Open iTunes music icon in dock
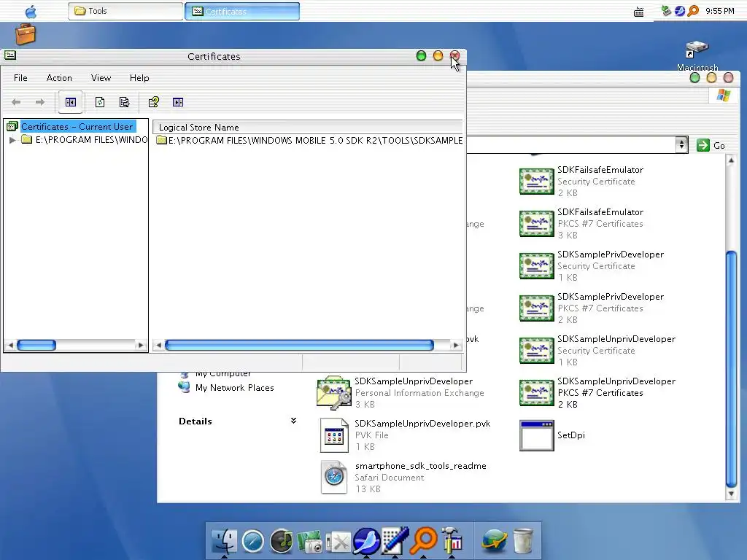Viewport: 747px width, 560px height. (282, 542)
